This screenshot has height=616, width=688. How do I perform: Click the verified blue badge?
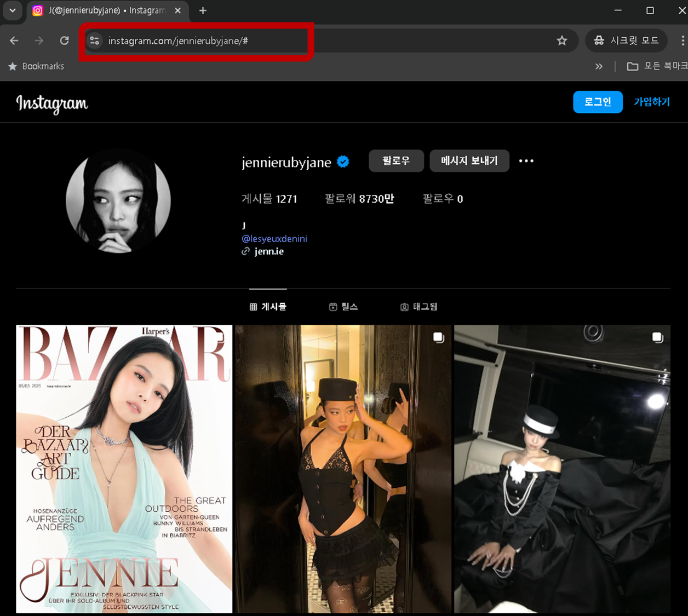[343, 162]
